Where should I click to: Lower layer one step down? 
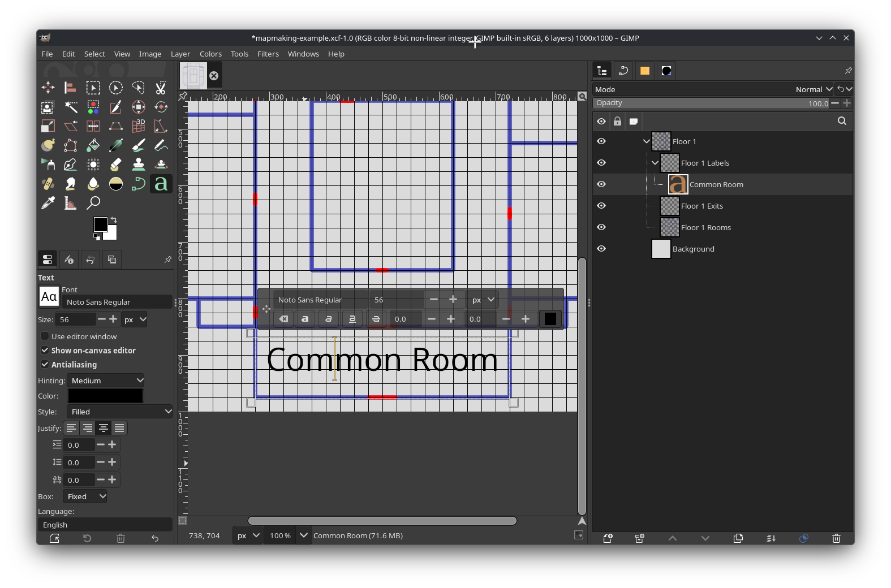pyautogui.click(x=705, y=538)
